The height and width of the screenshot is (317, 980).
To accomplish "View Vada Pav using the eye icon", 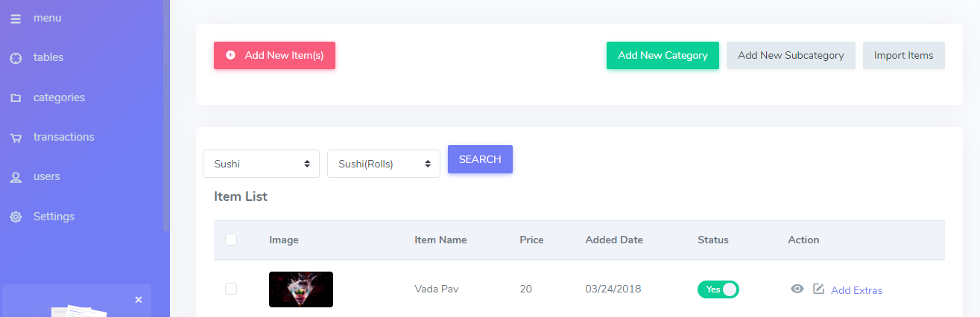I will click(797, 289).
